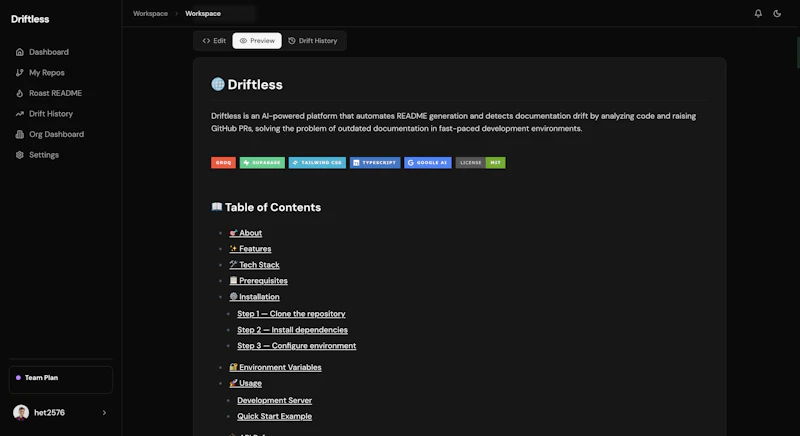
Task: Click the Driftless README title heading
Action: point(255,85)
